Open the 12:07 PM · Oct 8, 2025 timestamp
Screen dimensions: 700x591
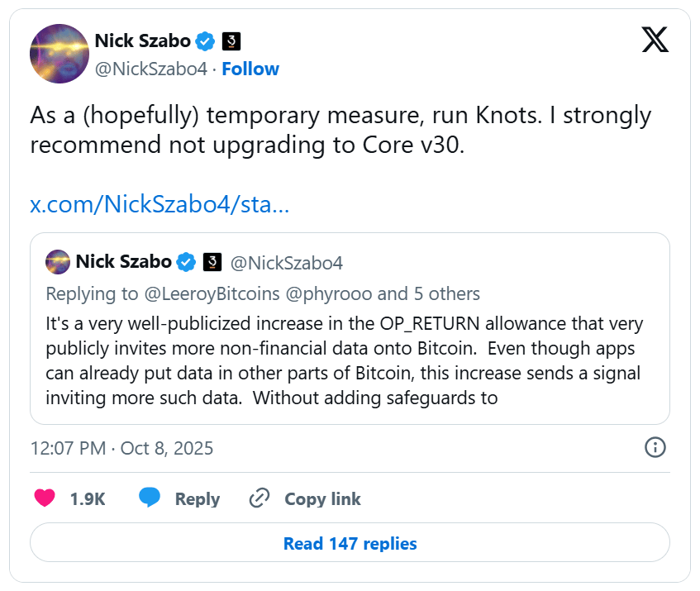click(x=121, y=448)
